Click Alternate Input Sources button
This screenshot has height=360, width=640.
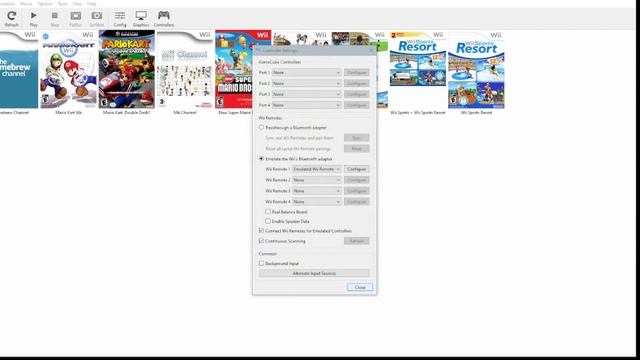point(314,273)
